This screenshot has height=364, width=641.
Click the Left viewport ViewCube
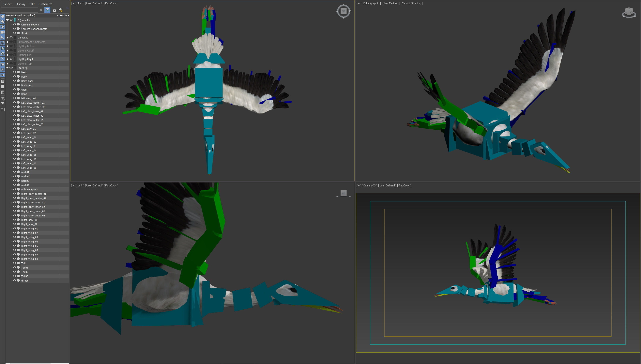coord(343,193)
